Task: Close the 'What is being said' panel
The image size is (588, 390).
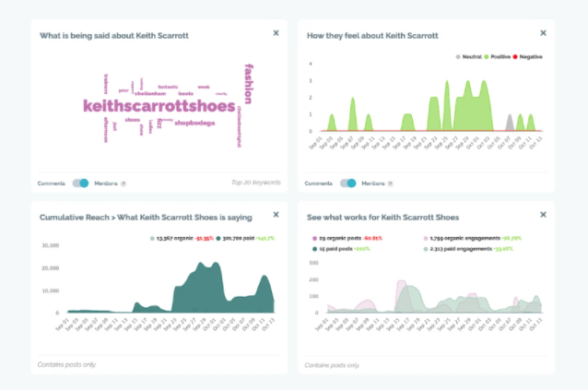Action: (x=276, y=33)
